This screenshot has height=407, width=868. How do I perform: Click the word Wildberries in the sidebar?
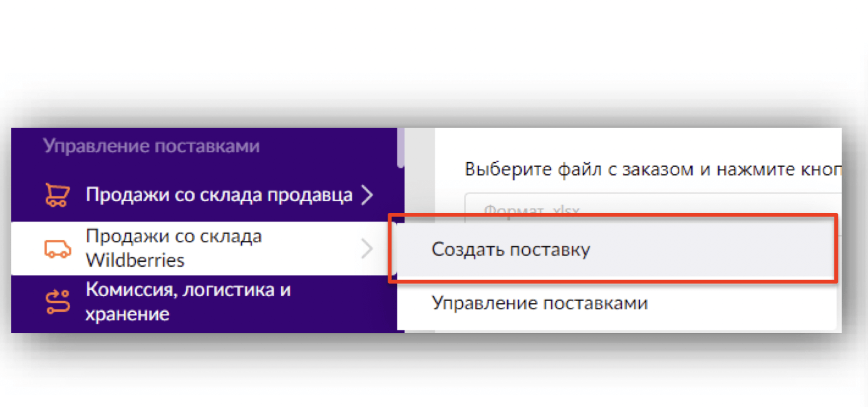[135, 260]
